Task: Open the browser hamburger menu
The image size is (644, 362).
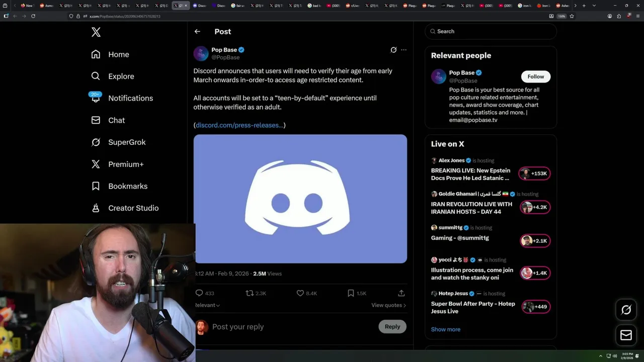Action: [x=637, y=16]
